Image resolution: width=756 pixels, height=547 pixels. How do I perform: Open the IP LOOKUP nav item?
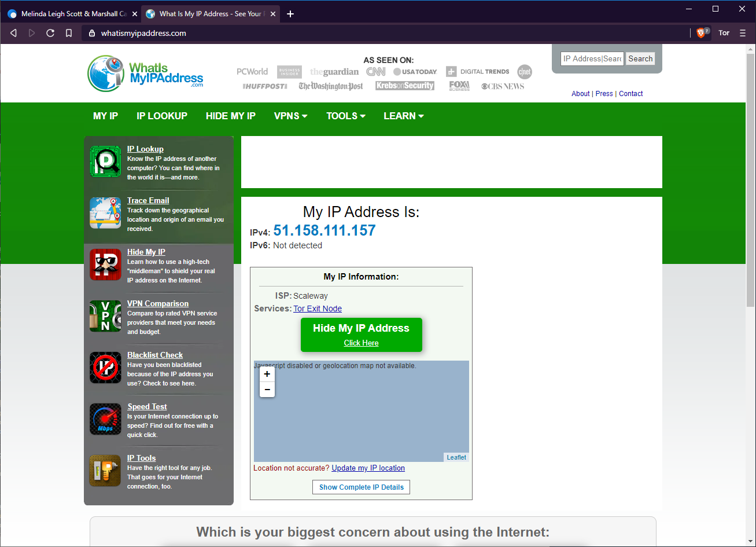(x=162, y=116)
